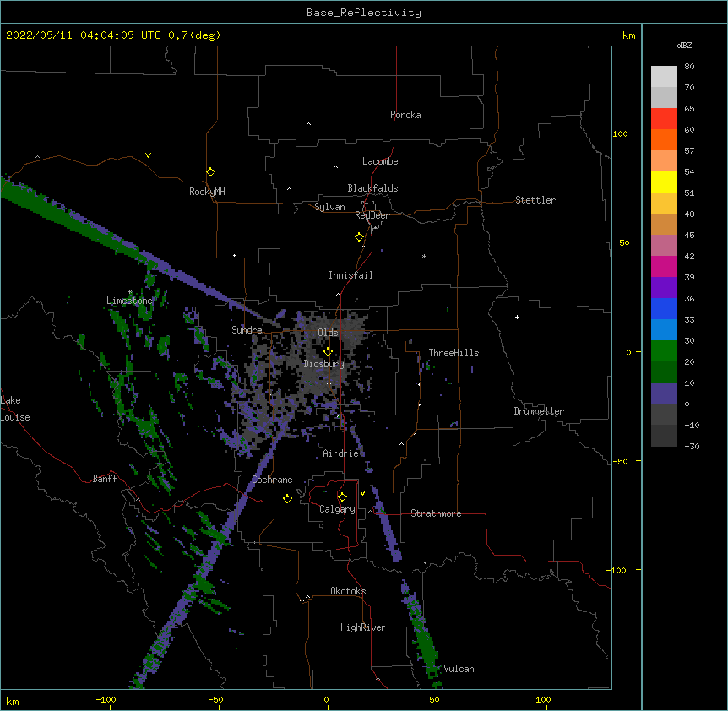Click the 45 dBZ pink legend swatch
Viewport: 728px width, 711px height.
point(664,246)
